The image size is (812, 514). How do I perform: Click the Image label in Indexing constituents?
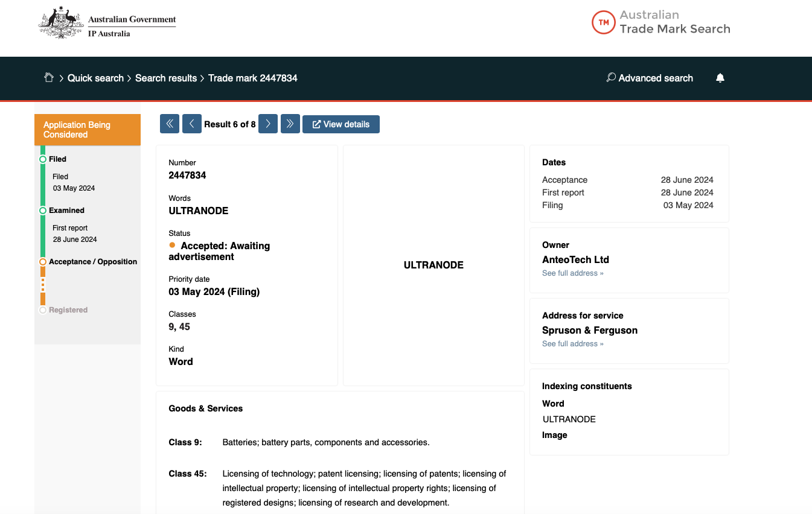[555, 435]
